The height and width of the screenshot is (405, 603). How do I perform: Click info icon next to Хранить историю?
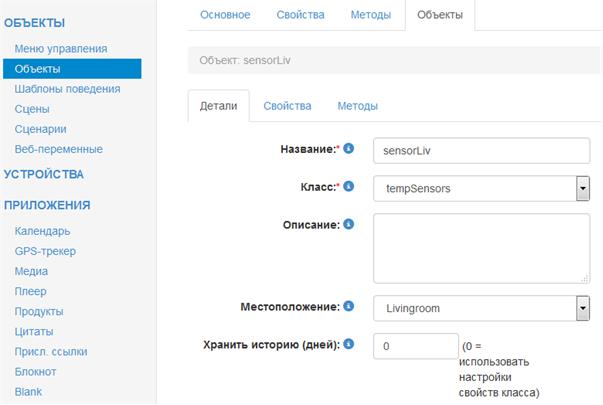tap(349, 345)
